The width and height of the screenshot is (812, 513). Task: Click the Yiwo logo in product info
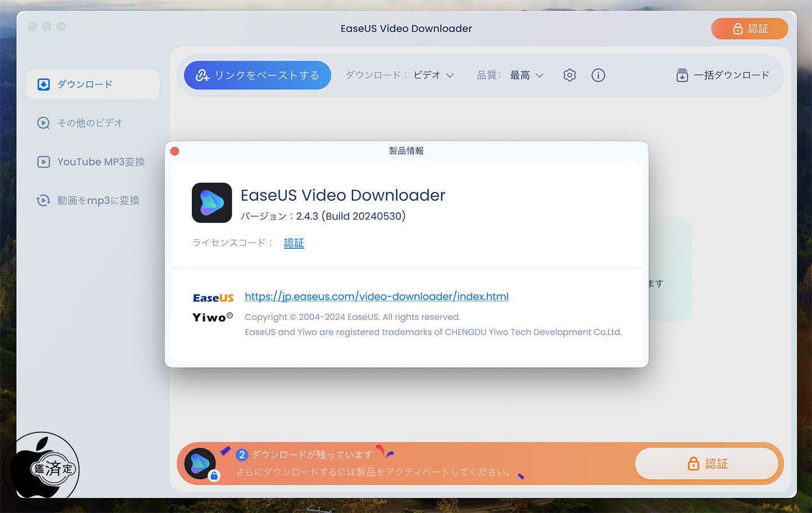213,317
